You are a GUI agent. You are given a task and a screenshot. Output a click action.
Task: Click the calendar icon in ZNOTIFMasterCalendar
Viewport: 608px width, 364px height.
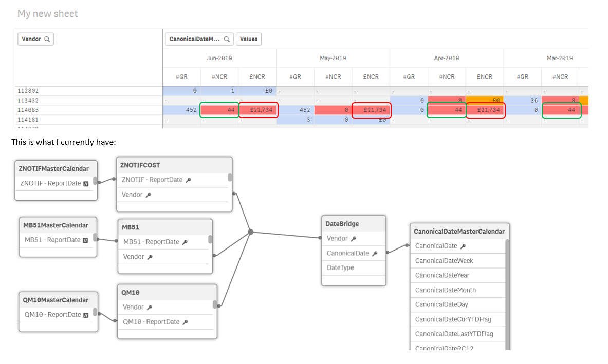pos(86,183)
